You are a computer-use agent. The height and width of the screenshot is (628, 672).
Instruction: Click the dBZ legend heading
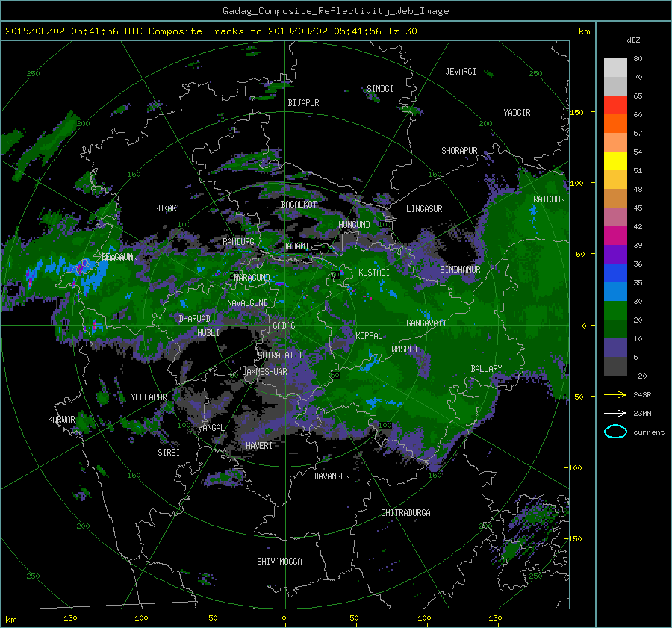[633, 40]
